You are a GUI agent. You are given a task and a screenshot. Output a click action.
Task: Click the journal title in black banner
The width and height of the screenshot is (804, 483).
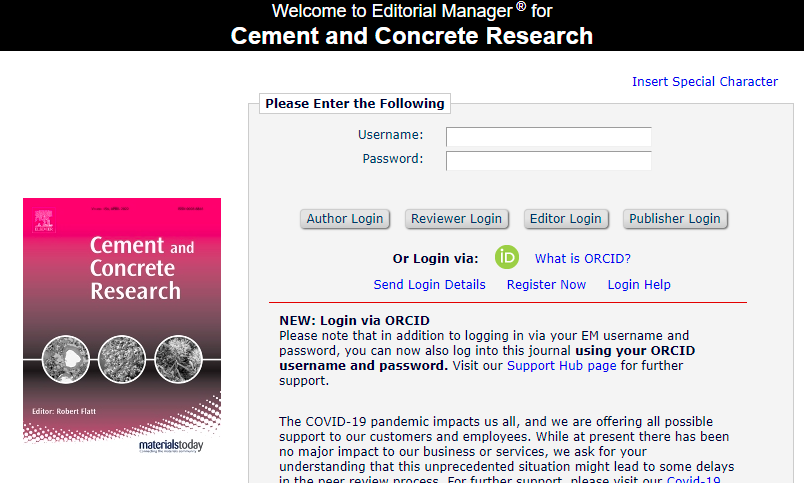(411, 37)
